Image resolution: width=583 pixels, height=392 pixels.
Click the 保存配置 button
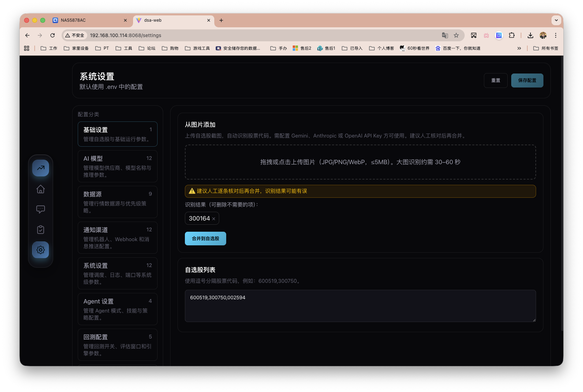(x=527, y=80)
